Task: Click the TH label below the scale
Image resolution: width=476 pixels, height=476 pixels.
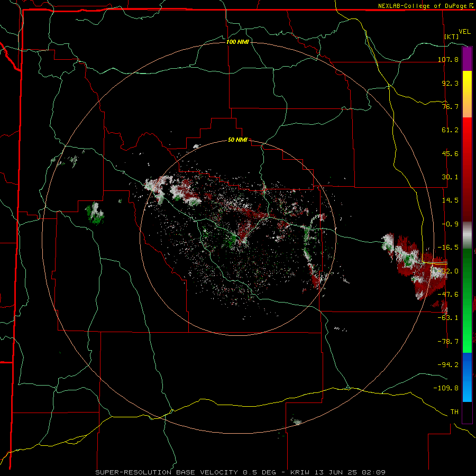Action: point(454,412)
